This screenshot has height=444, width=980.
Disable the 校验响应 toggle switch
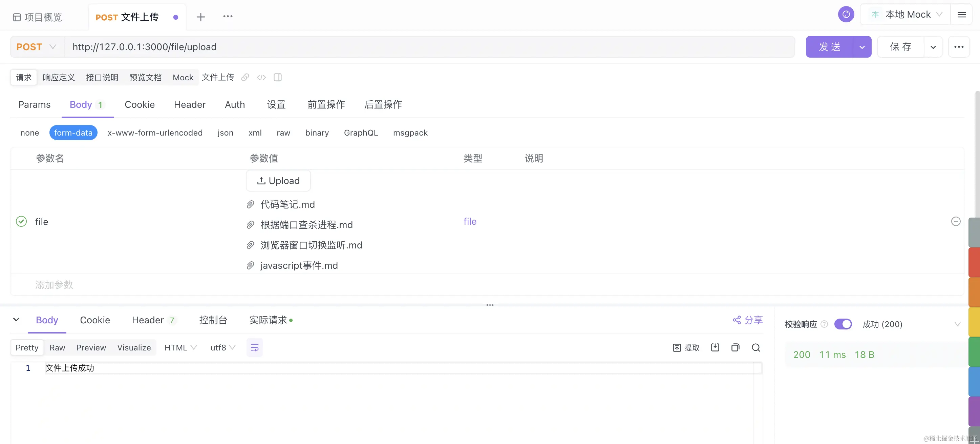point(843,324)
